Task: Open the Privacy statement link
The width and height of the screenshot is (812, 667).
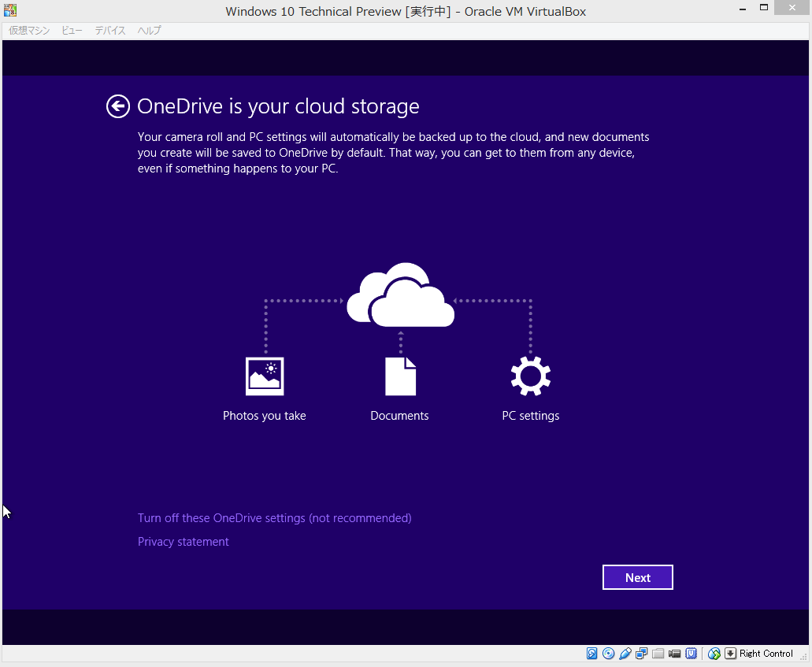Action: click(184, 542)
